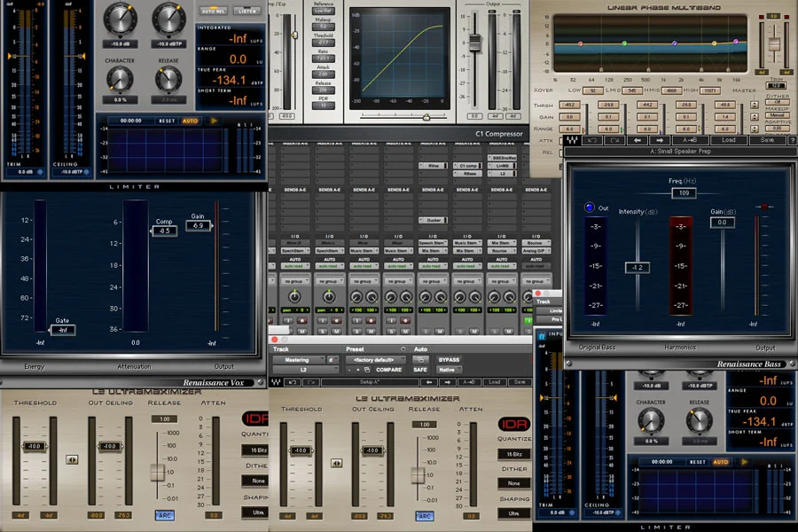Viewport: 798px width, 532px height.
Task: Click Xover Low 92 field in Linear Multiband
Action: pyautogui.click(x=592, y=90)
